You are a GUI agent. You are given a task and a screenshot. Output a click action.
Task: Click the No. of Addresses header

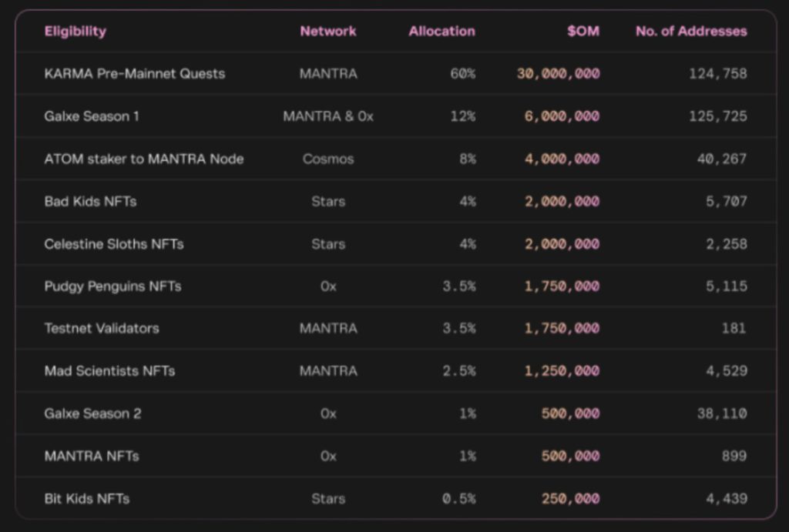pos(691,32)
